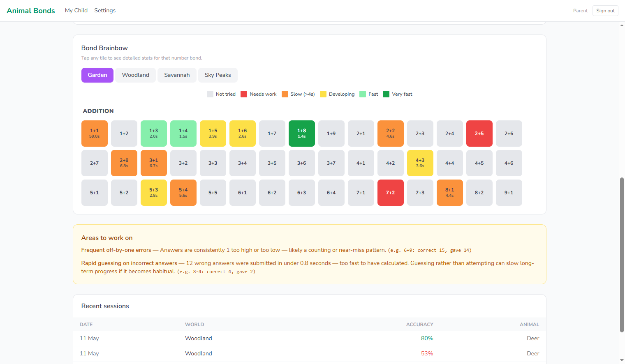
Task: Tap the 3+5 bond tile
Action: pos(272,163)
